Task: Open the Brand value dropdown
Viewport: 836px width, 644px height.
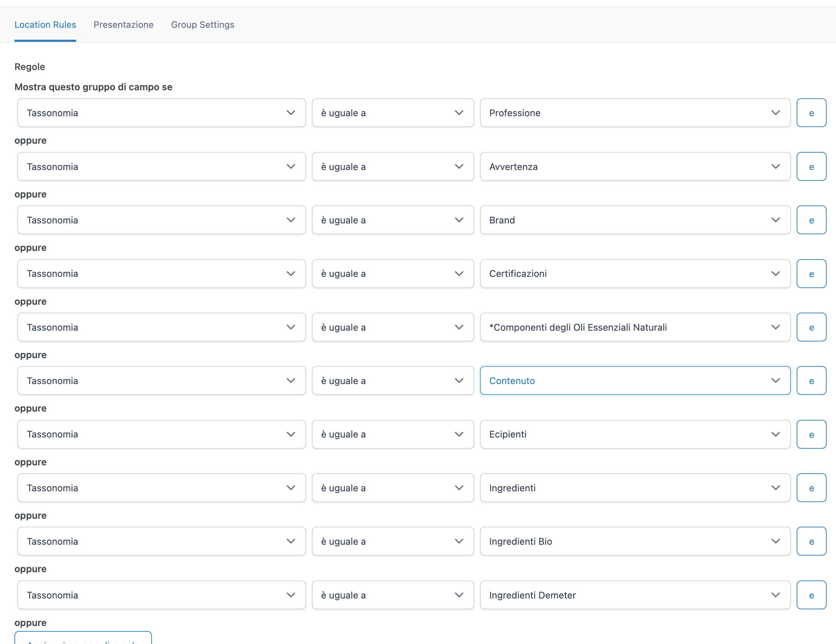Action: coord(635,220)
